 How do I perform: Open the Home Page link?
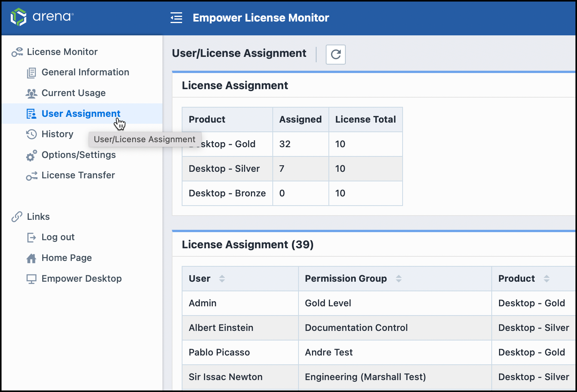[66, 258]
